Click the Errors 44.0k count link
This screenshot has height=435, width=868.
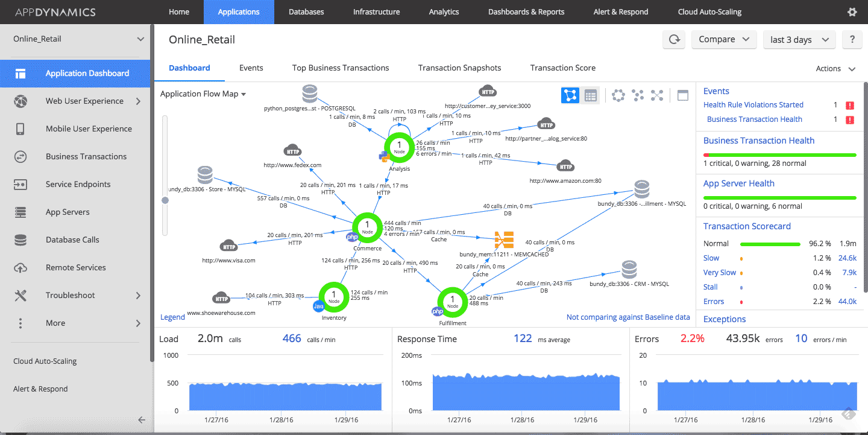point(847,302)
